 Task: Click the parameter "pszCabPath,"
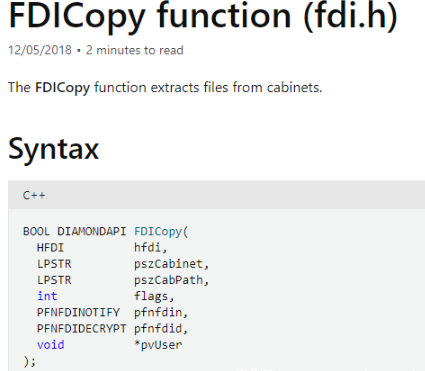(171, 280)
